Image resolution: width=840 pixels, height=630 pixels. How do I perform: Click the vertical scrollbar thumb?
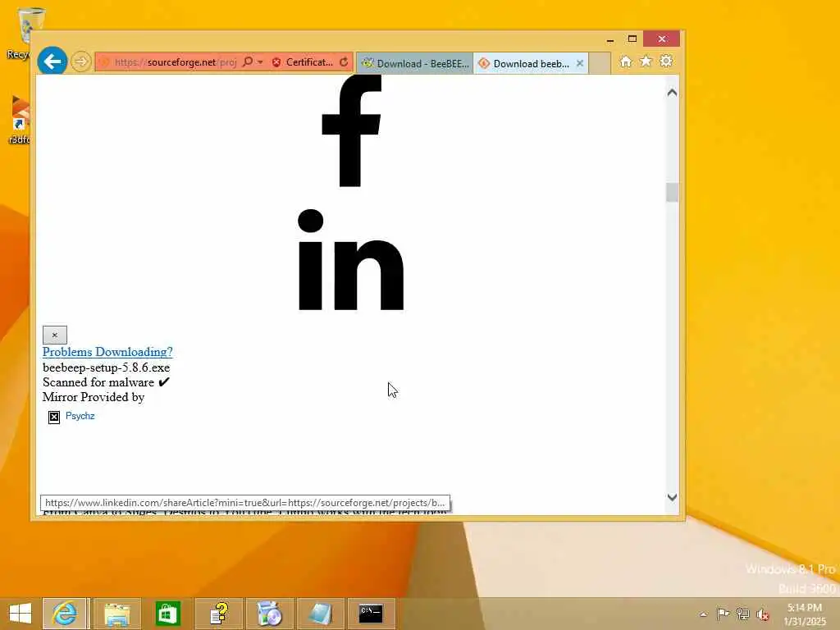coord(673,192)
